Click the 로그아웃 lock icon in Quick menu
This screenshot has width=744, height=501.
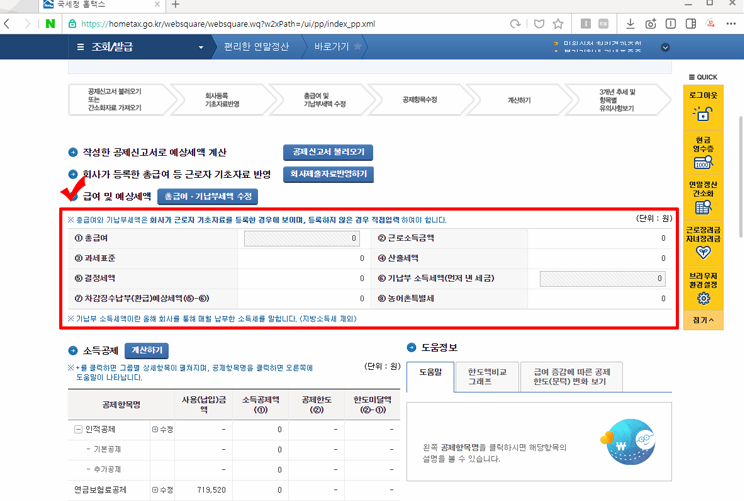click(703, 115)
